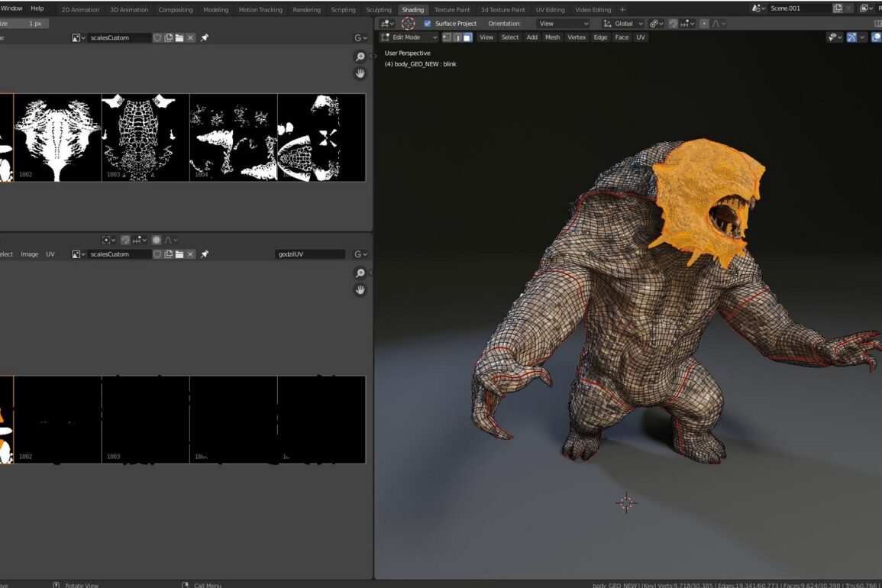The image size is (882, 588).
Task: Select face select mode icon in 3D viewport
Action: coord(467,37)
